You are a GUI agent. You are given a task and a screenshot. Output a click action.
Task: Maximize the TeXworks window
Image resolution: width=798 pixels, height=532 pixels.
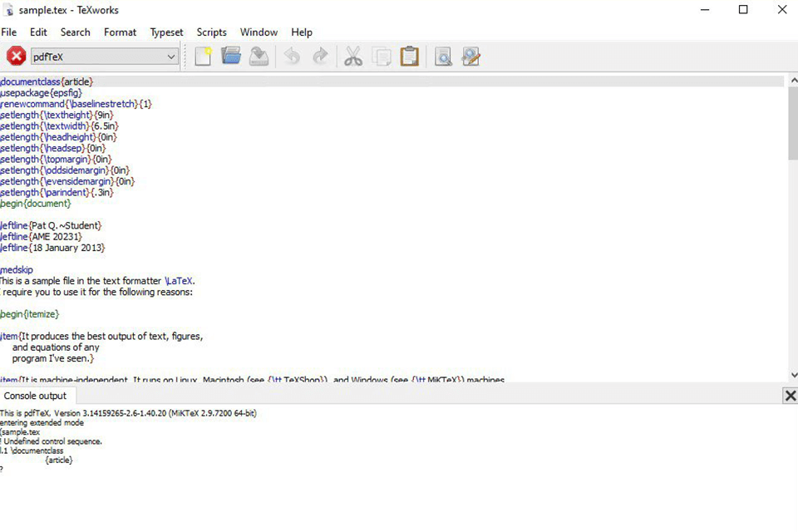coord(743,10)
